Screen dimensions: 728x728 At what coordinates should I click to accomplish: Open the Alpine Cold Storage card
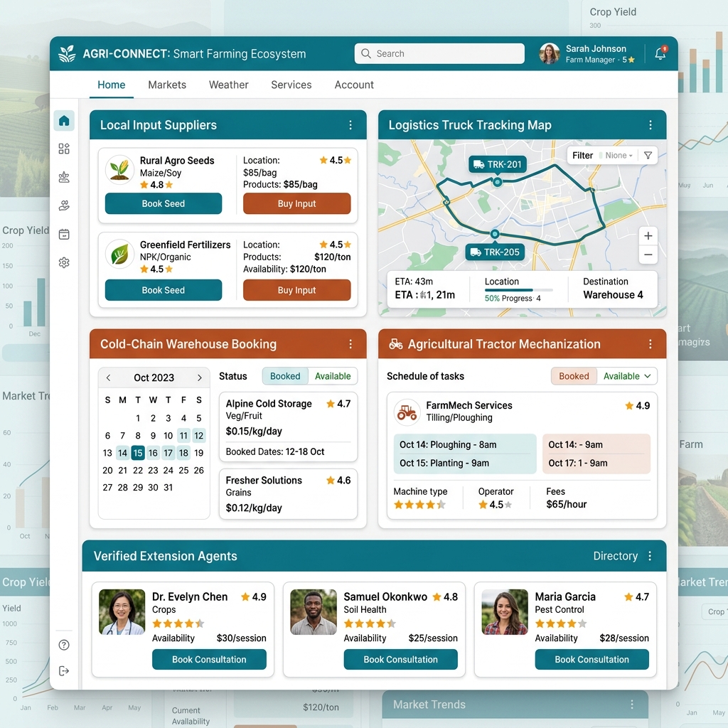coord(289,427)
